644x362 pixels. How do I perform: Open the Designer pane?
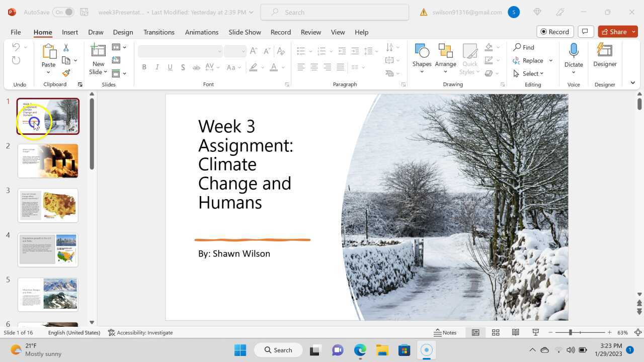(x=604, y=55)
